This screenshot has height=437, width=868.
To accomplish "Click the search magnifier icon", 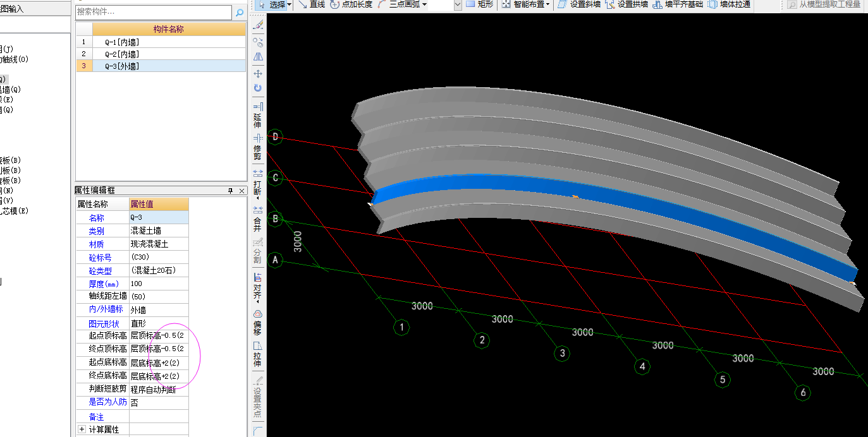I will coord(240,12).
